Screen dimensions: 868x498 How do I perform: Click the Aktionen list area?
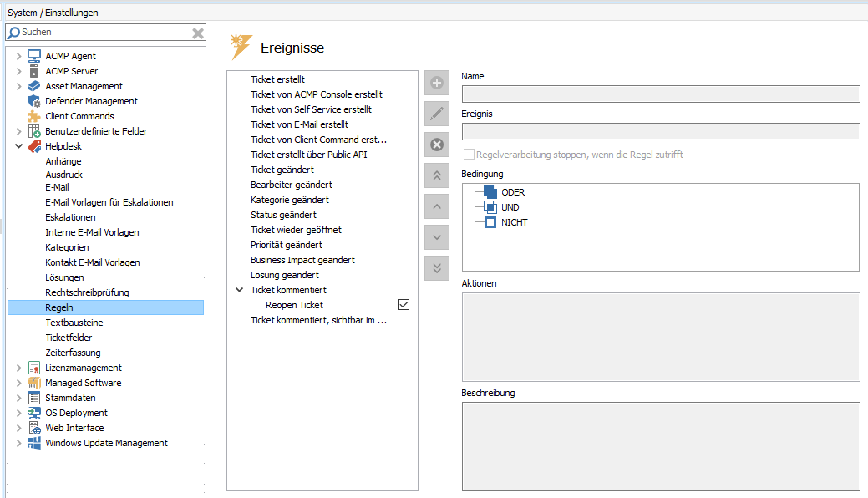click(661, 337)
